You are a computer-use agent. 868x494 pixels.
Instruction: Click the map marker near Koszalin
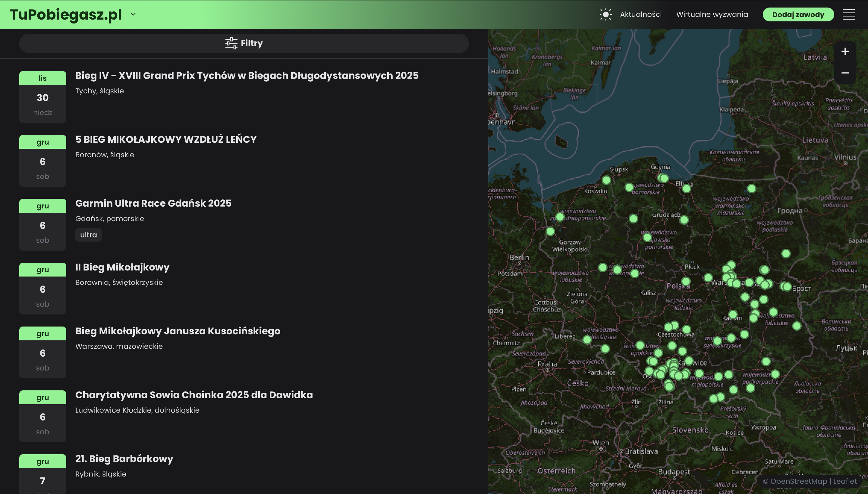(606, 180)
